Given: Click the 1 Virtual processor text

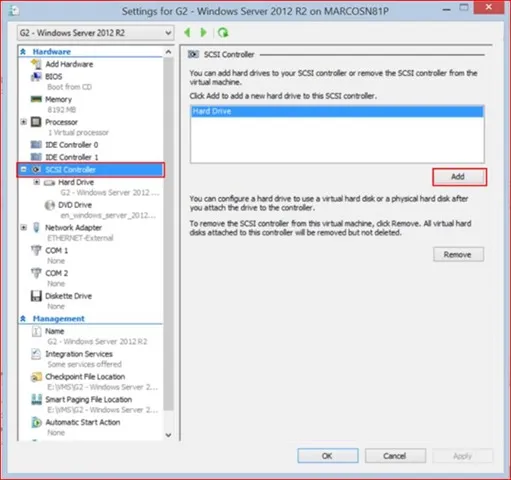Looking at the screenshot, I should (x=78, y=132).
